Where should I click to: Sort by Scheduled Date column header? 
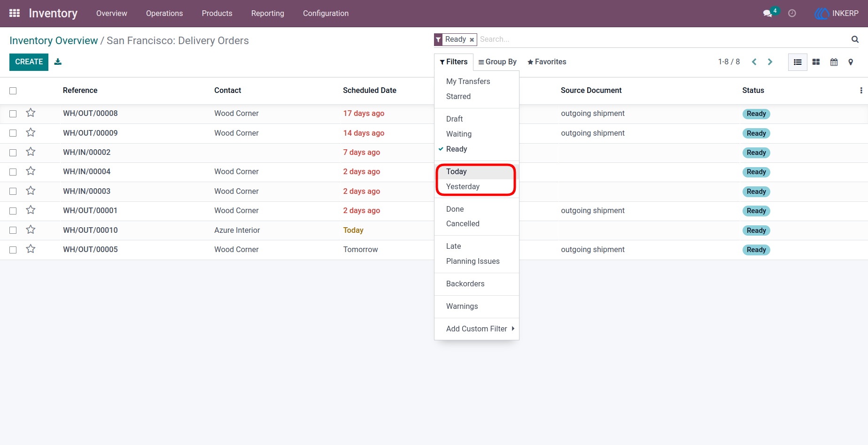(370, 91)
